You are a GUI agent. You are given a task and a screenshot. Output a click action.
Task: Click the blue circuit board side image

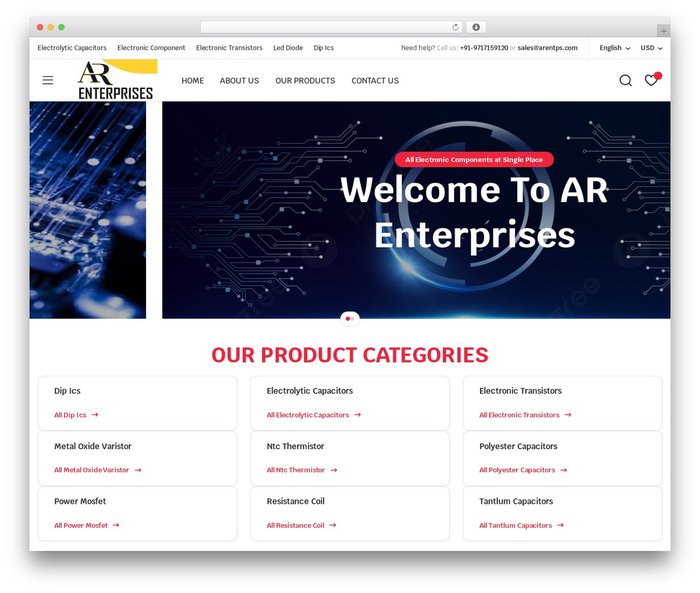coord(87,210)
